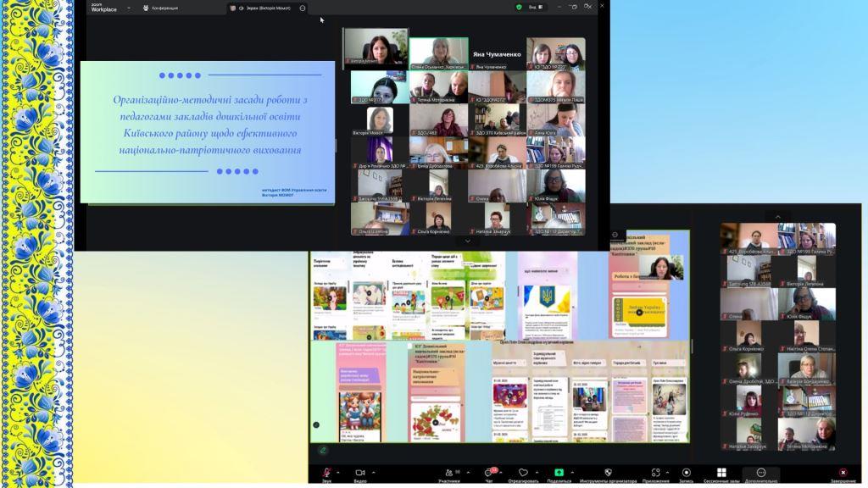Open Инструменты организатора shield icon
Image resolution: width=868 pixels, height=488 pixels.
coord(608,472)
